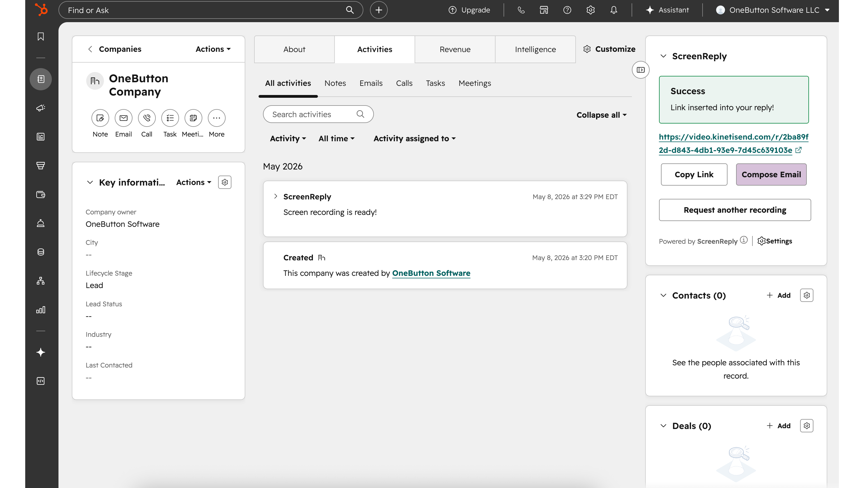Open the All time filter dropdown
The height and width of the screenshot is (488, 868).
336,138
